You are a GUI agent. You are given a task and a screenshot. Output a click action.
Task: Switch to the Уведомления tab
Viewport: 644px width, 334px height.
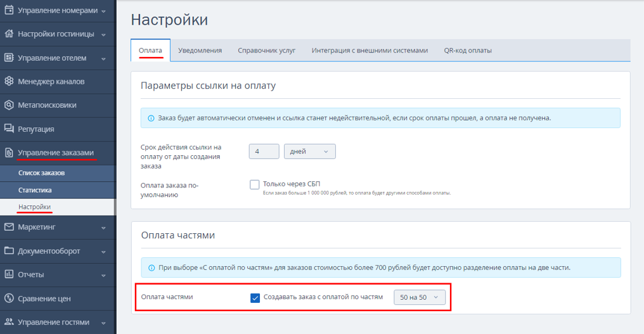pos(200,51)
